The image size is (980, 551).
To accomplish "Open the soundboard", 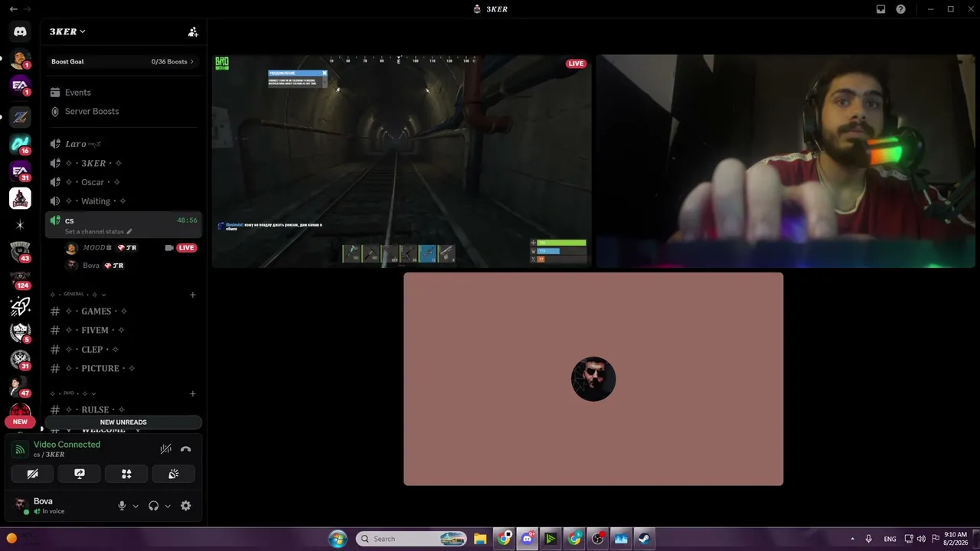I will coord(174,474).
